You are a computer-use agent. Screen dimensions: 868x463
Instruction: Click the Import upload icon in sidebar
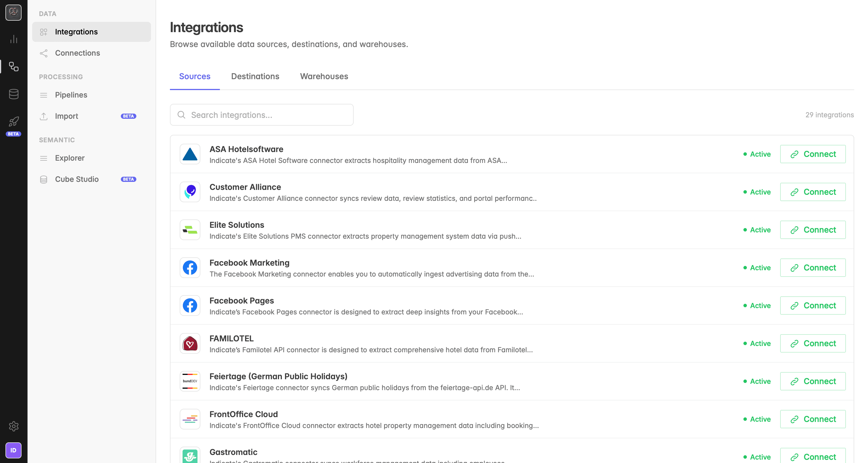coord(43,116)
